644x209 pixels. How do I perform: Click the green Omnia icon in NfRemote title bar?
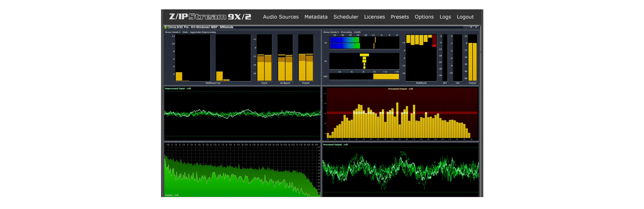(165, 27)
